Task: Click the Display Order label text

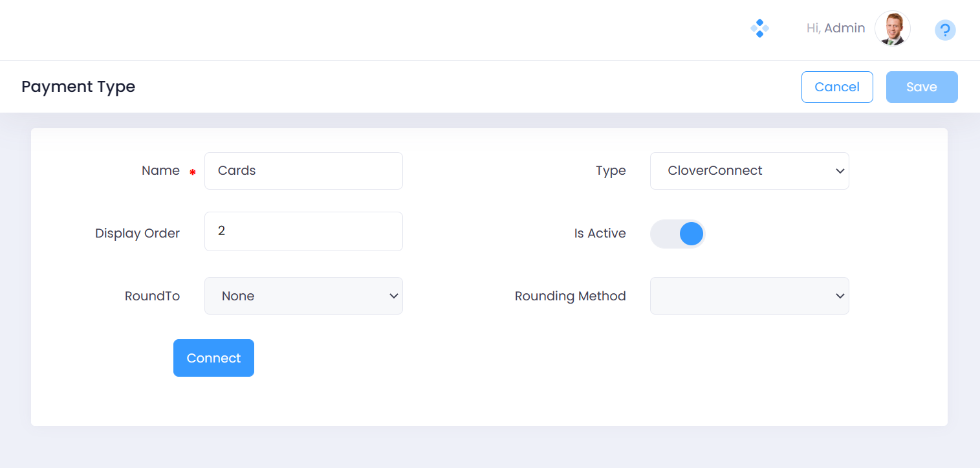Action: tap(137, 234)
